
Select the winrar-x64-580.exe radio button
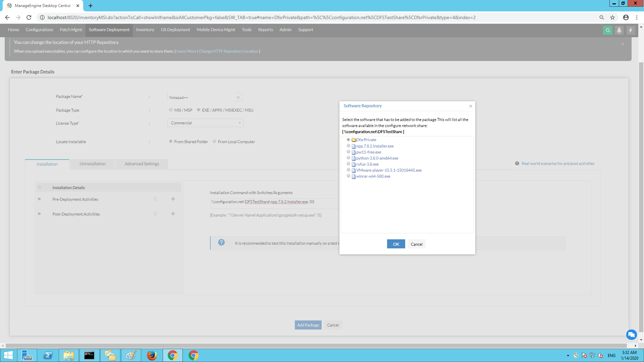tap(348, 176)
